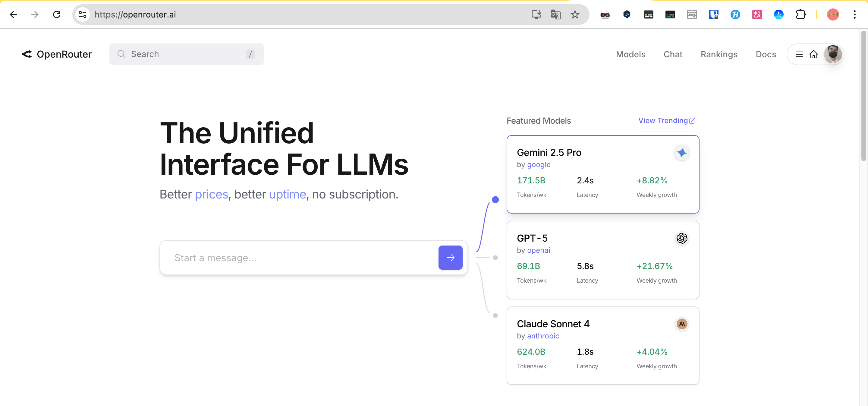Viewport: 868px width, 406px height.
Task: Click the Anthropic logo icon
Action: click(x=682, y=324)
